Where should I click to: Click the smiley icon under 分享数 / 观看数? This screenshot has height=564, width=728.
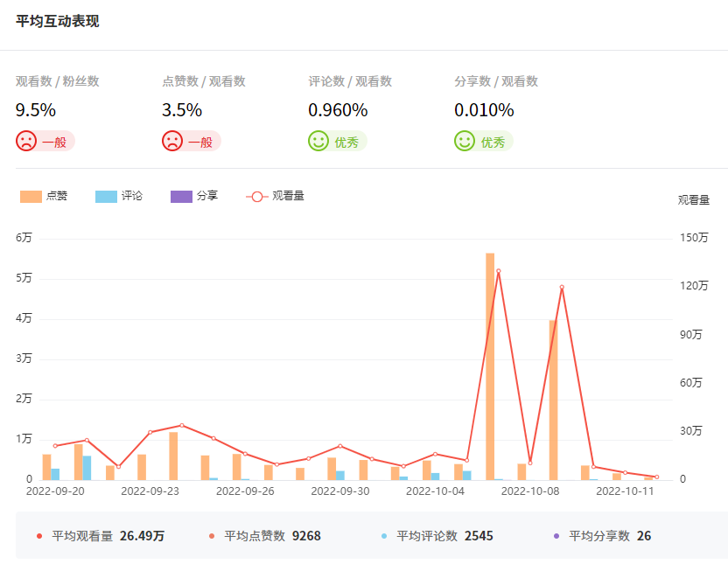click(x=465, y=142)
